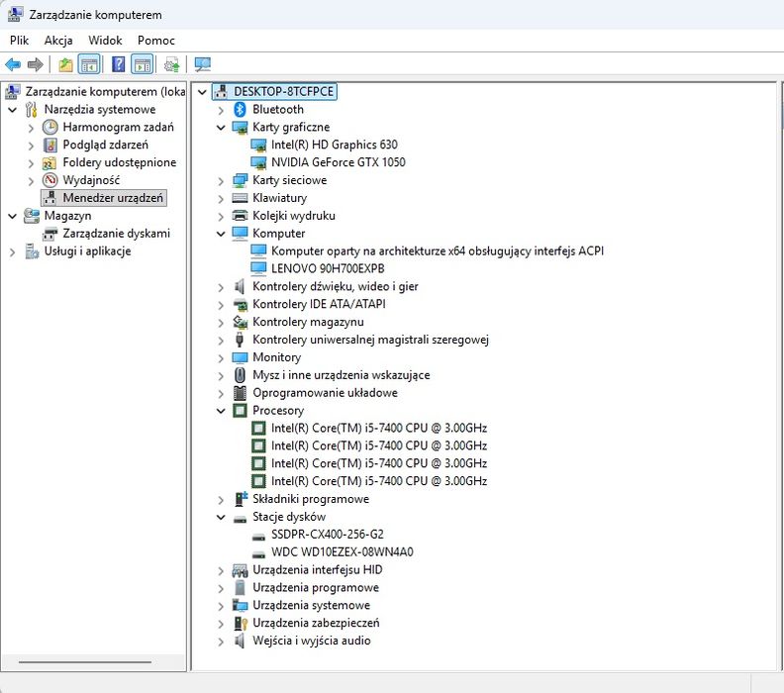Screen dimensions: 784x693
Task: Click the update driver toolbar icon
Action: (x=171, y=64)
